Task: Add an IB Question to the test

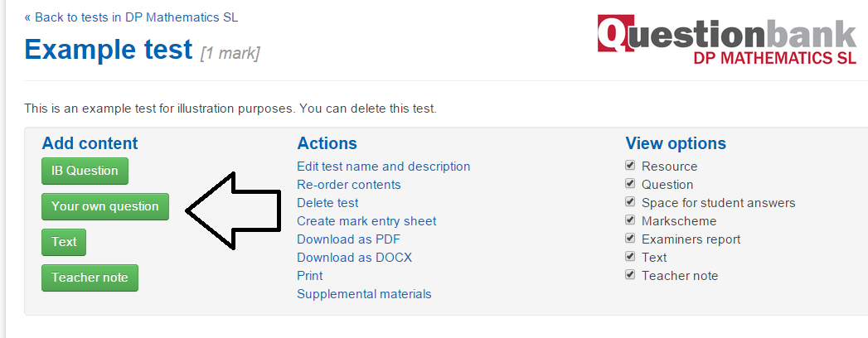Action: [85, 171]
